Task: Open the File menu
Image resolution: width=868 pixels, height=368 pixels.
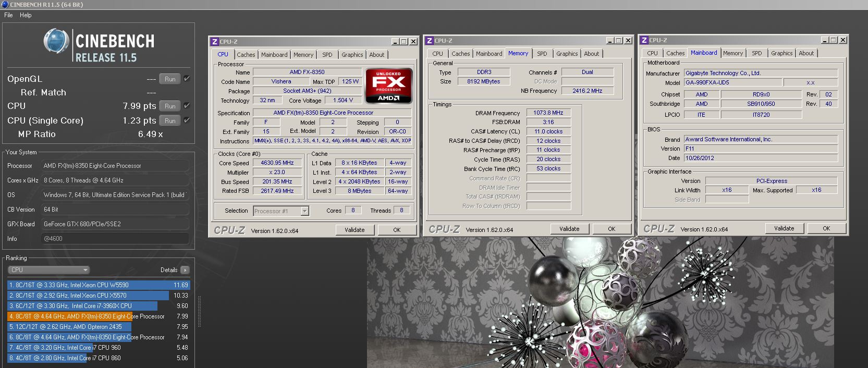Action: [8, 15]
